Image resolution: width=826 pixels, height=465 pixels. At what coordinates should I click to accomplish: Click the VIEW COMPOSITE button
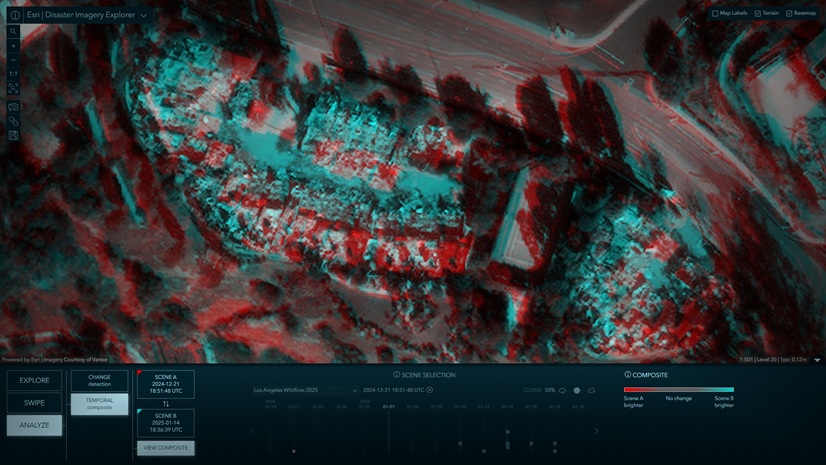[166, 448]
